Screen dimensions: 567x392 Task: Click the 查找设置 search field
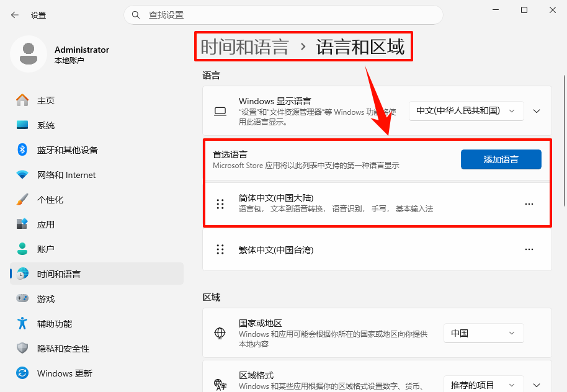(x=283, y=15)
